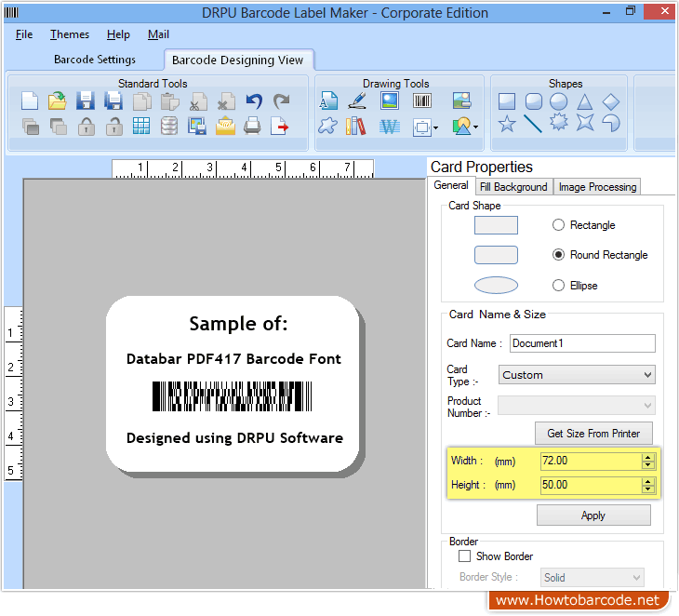Expand the shapes picture tool dropdown arrow

476,127
